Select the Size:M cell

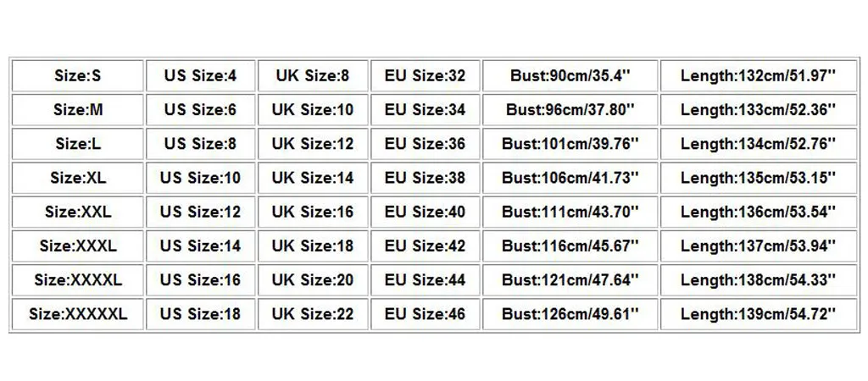coord(78,110)
